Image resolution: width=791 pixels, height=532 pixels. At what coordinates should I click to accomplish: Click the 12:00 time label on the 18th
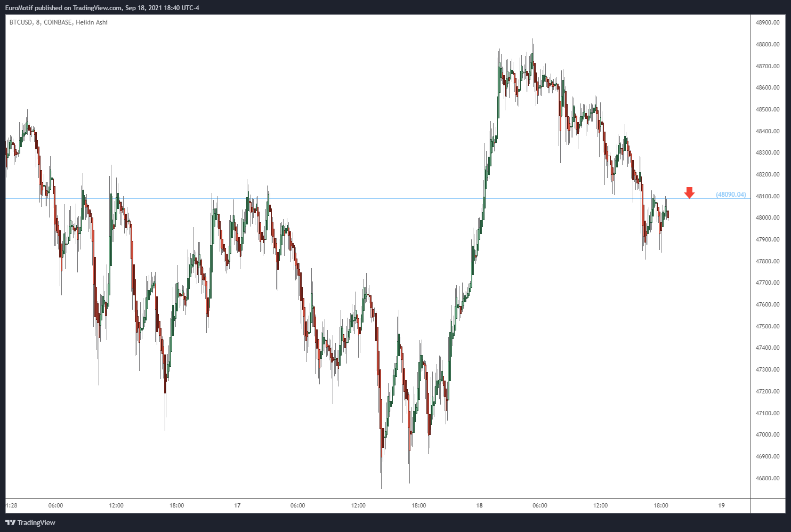(601, 505)
